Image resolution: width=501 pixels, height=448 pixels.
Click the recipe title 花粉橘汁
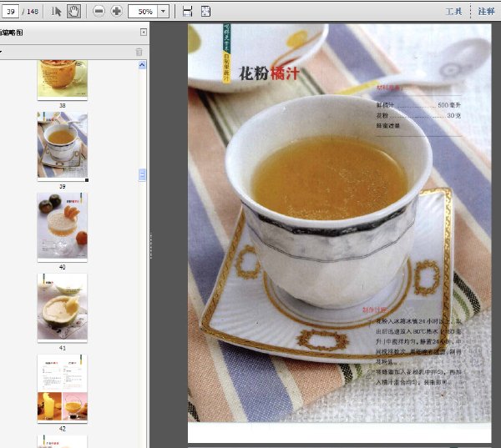tap(270, 73)
